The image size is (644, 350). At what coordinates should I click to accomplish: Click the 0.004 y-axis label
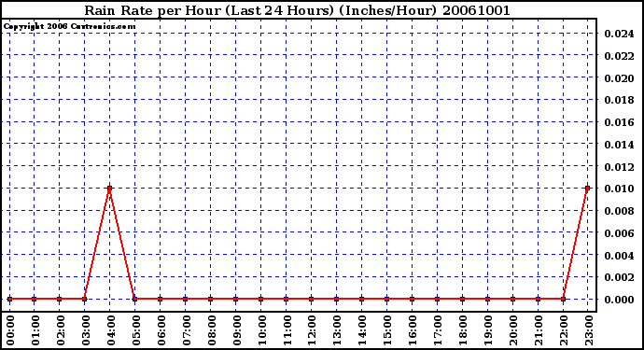[619, 255]
